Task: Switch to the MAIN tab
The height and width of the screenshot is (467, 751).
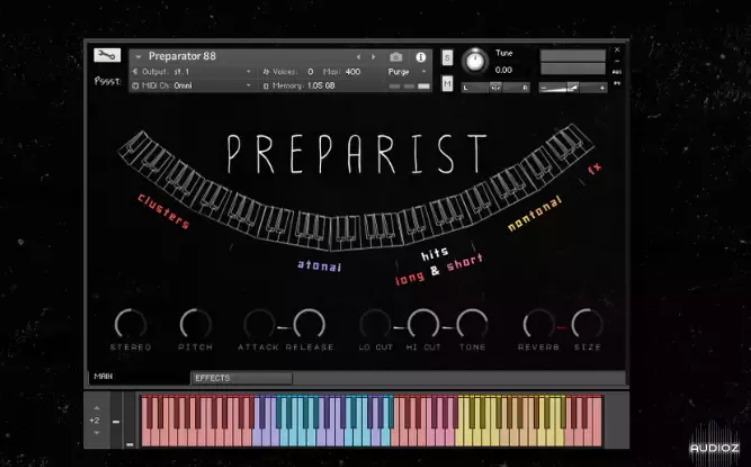Action: click(103, 376)
